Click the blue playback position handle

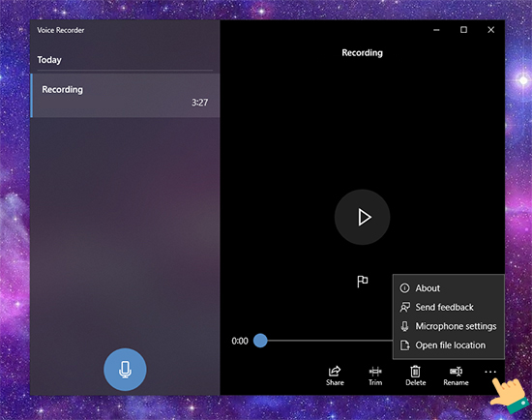point(260,341)
